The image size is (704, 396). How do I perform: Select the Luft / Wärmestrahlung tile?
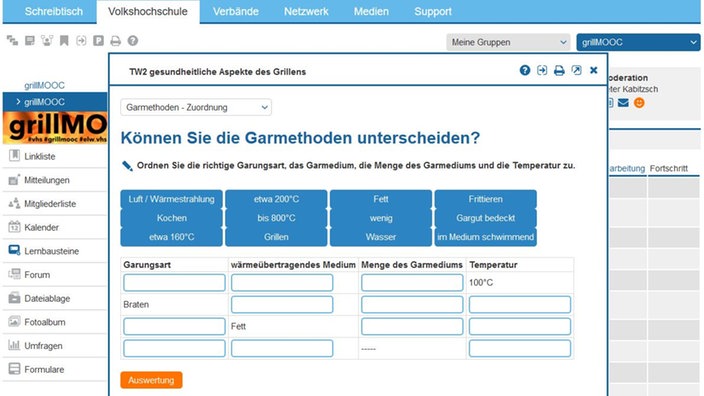[172, 199]
